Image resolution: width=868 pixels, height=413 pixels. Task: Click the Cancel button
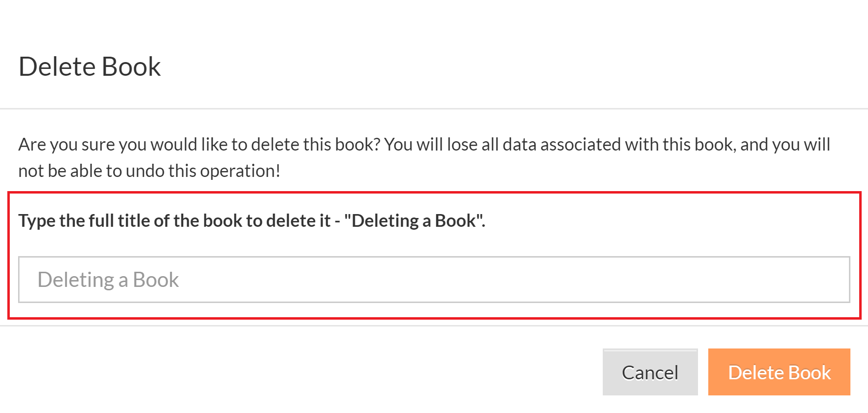650,372
